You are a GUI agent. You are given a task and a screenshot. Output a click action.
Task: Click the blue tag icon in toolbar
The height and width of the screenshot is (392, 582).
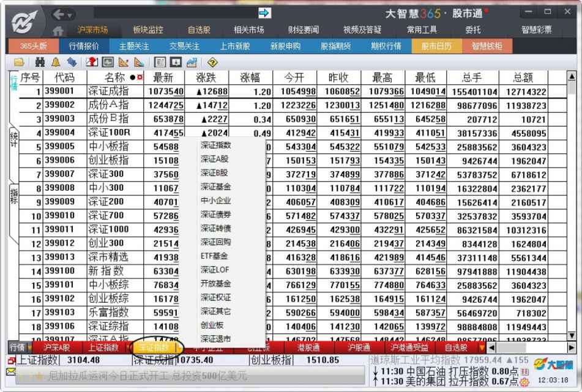pyautogui.click(x=72, y=62)
